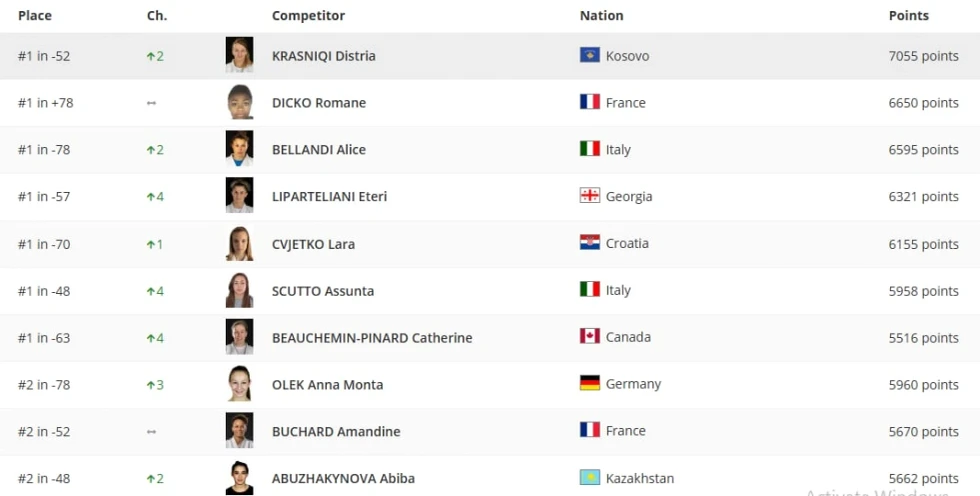The width and height of the screenshot is (980, 496).
Task: Click the Kosovo flag icon
Action: [589, 55]
